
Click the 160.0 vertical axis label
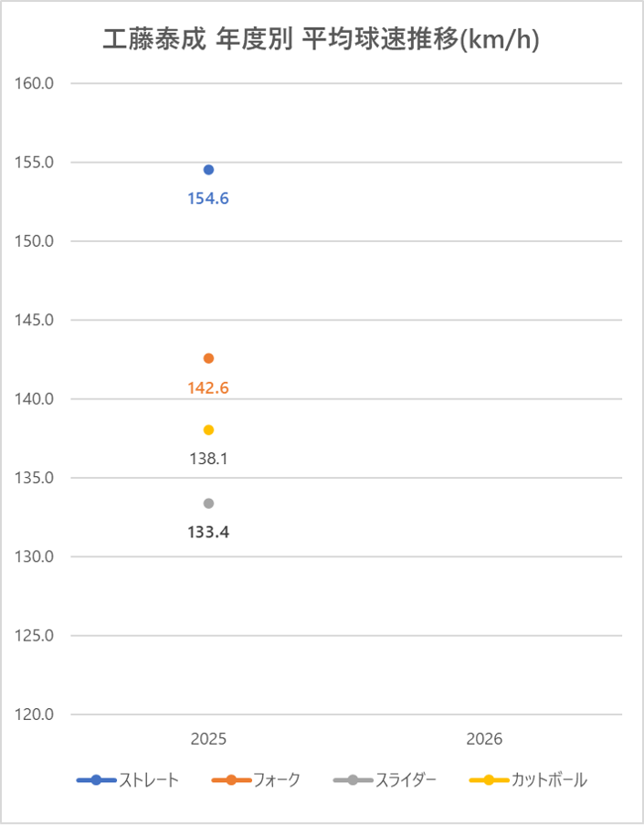click(36, 84)
